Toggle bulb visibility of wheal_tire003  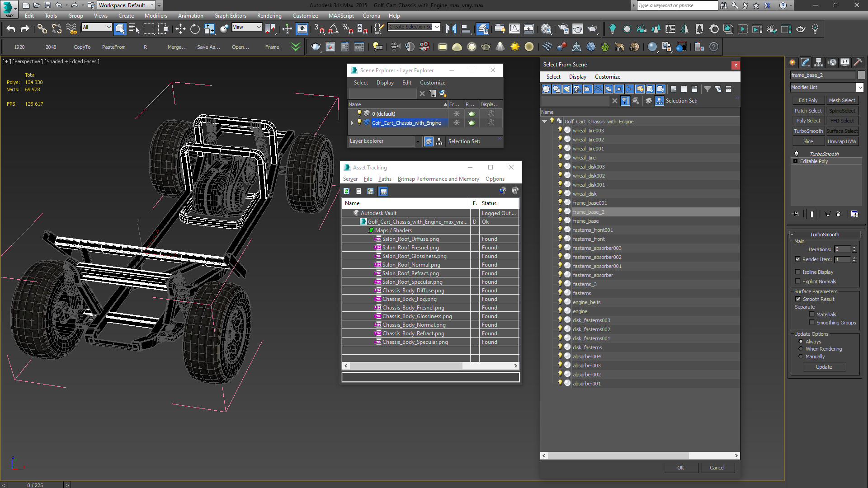point(560,130)
